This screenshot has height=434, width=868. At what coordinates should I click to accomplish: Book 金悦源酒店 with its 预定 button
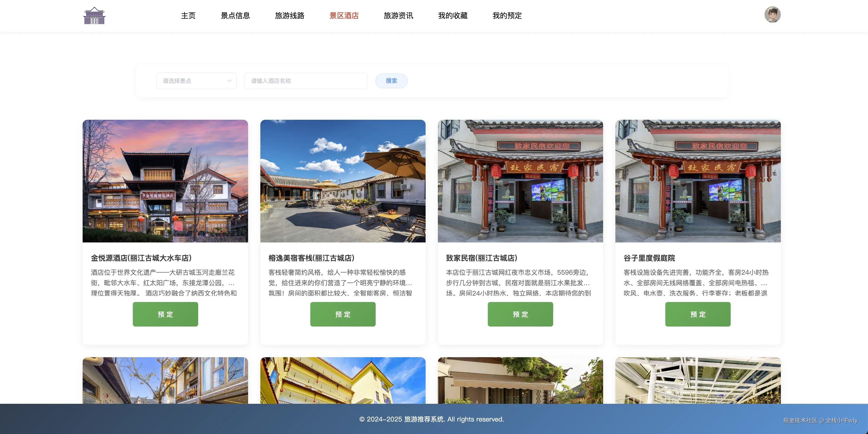tap(165, 314)
